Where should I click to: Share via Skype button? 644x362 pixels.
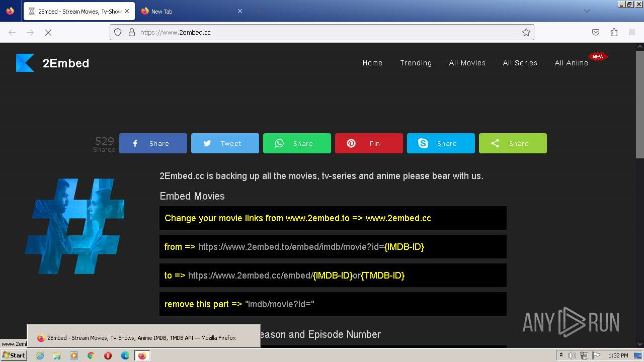point(441,143)
